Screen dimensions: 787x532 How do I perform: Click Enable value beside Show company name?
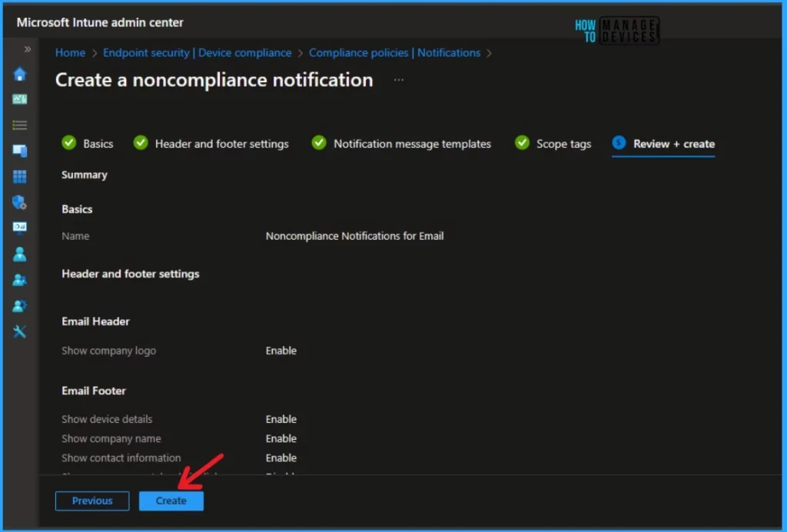coord(281,439)
